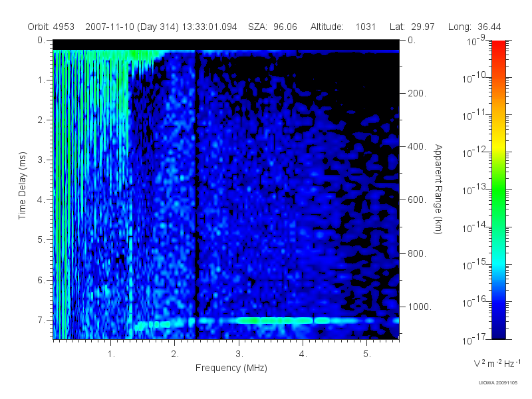Click the '4.' tick on the time delay axis
Viewport: 532px width, 399px height.
(x=41, y=200)
